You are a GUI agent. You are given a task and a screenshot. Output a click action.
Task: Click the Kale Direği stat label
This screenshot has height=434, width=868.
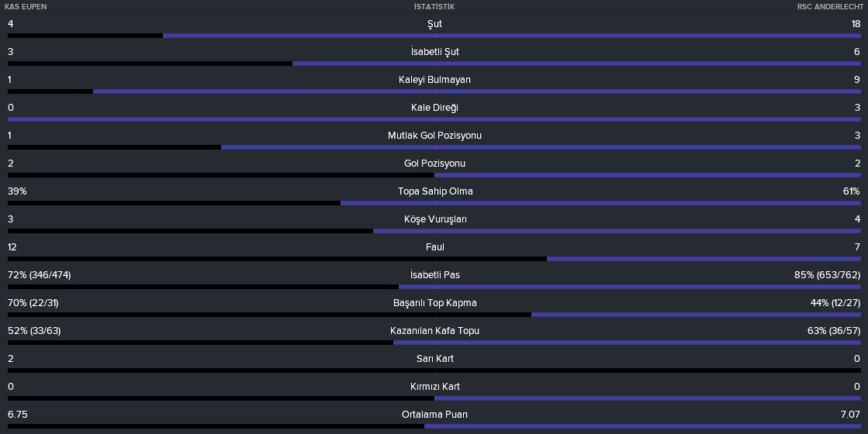(434, 107)
